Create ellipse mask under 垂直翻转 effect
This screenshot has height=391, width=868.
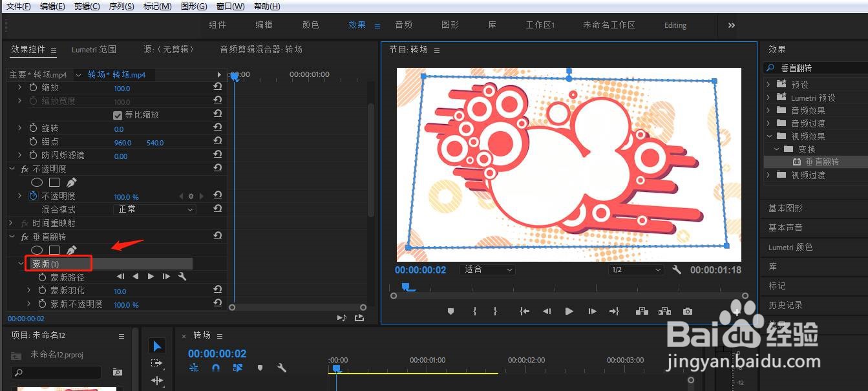click(37, 250)
